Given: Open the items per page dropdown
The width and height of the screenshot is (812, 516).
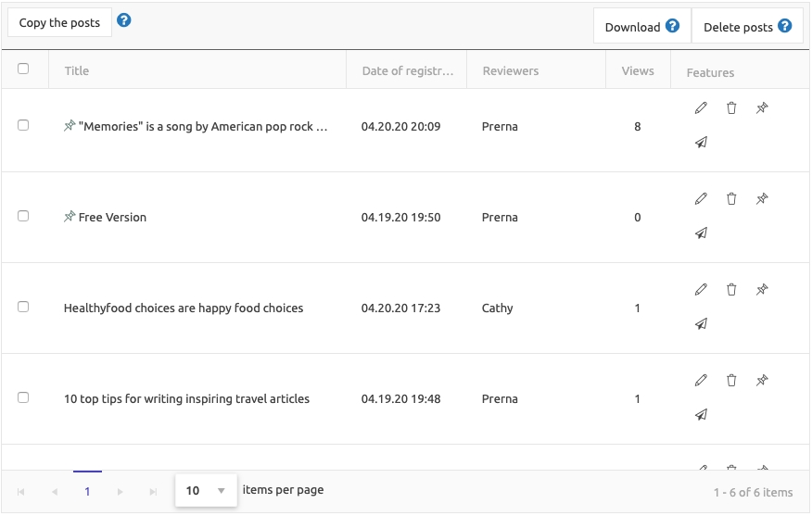Looking at the screenshot, I should 206,490.
